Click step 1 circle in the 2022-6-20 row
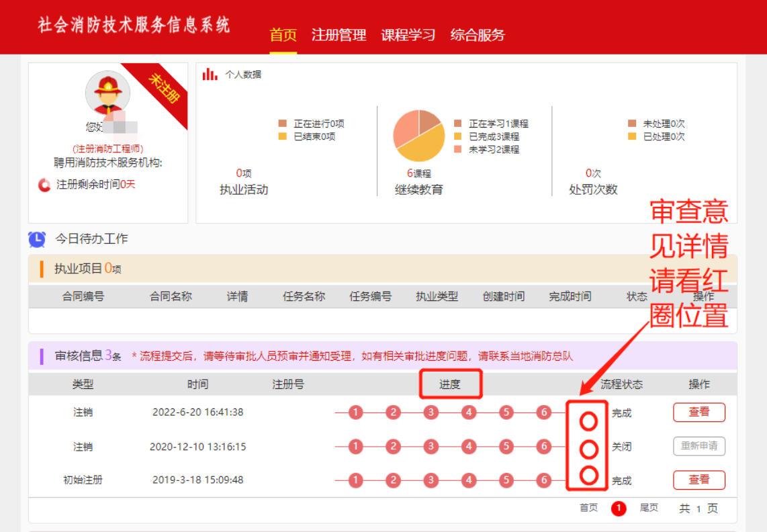767x532 pixels. (x=355, y=412)
